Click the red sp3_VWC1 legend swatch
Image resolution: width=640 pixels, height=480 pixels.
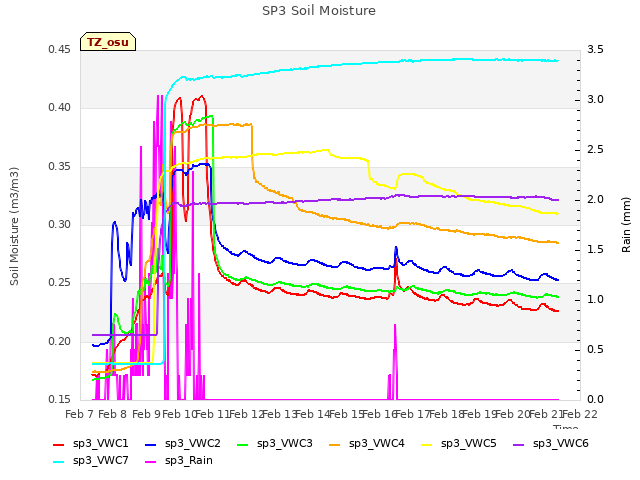click(59, 444)
